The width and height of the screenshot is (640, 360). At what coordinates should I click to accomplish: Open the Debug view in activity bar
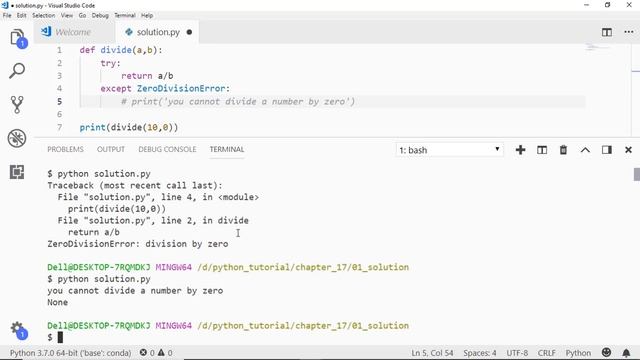click(17, 138)
